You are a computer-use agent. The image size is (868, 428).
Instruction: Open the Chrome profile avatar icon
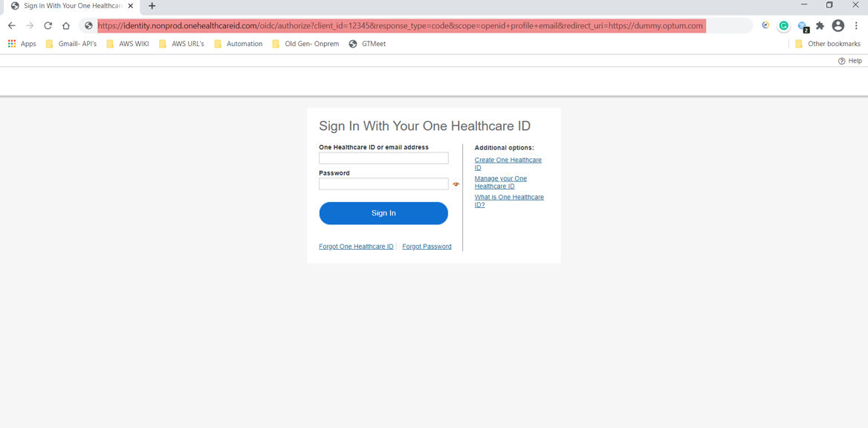(838, 25)
